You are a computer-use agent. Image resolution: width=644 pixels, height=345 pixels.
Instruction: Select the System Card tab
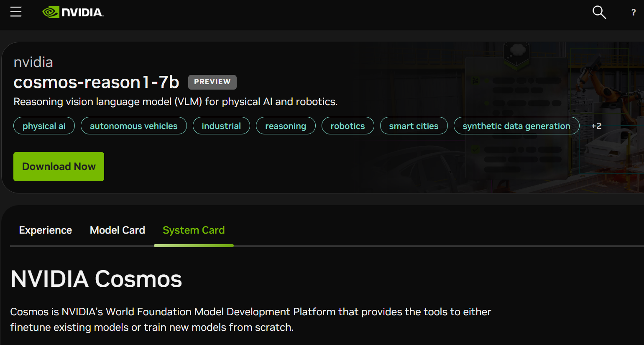(x=194, y=230)
